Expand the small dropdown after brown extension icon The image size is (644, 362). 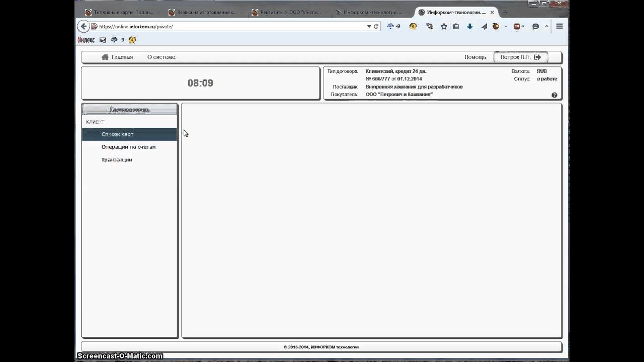506,27
